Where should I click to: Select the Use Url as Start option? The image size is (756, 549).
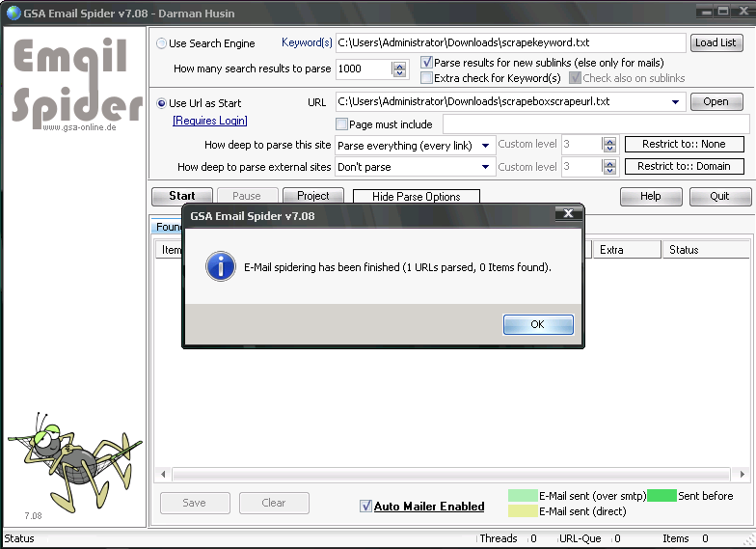click(x=162, y=103)
